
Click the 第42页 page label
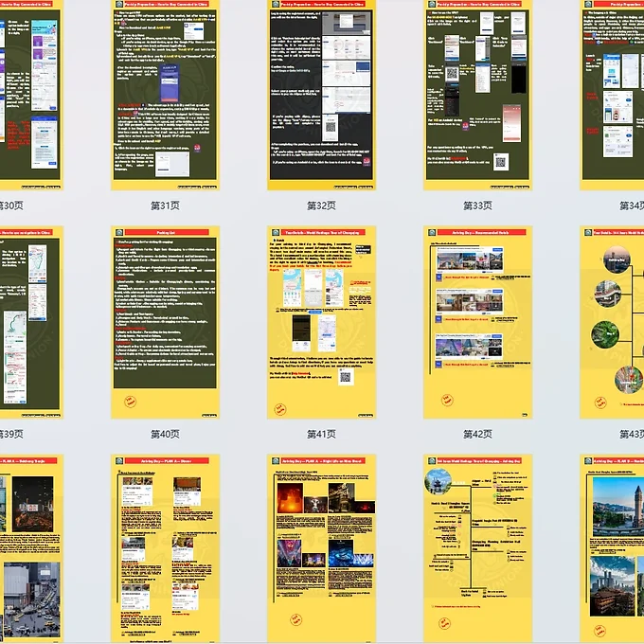tap(476, 434)
